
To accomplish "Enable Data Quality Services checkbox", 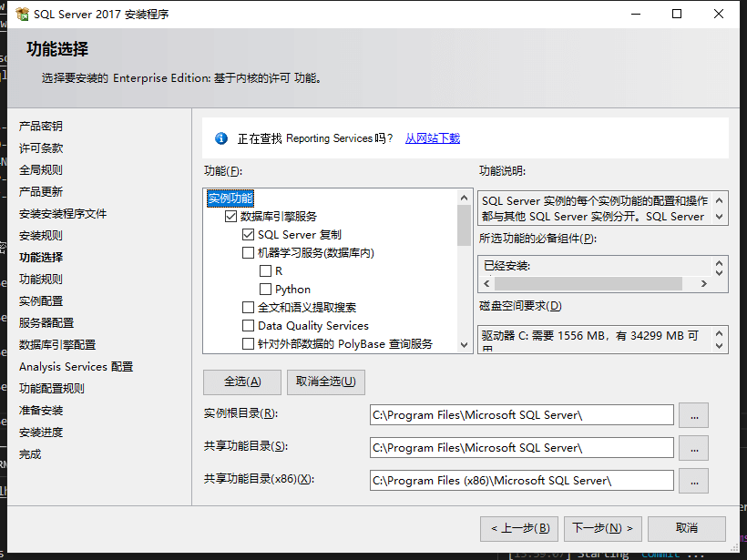I will pyautogui.click(x=249, y=326).
